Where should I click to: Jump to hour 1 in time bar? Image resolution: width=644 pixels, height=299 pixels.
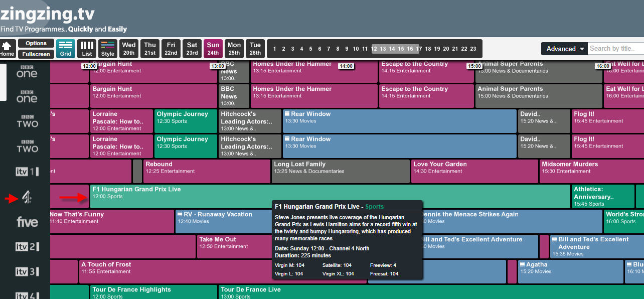coord(274,49)
